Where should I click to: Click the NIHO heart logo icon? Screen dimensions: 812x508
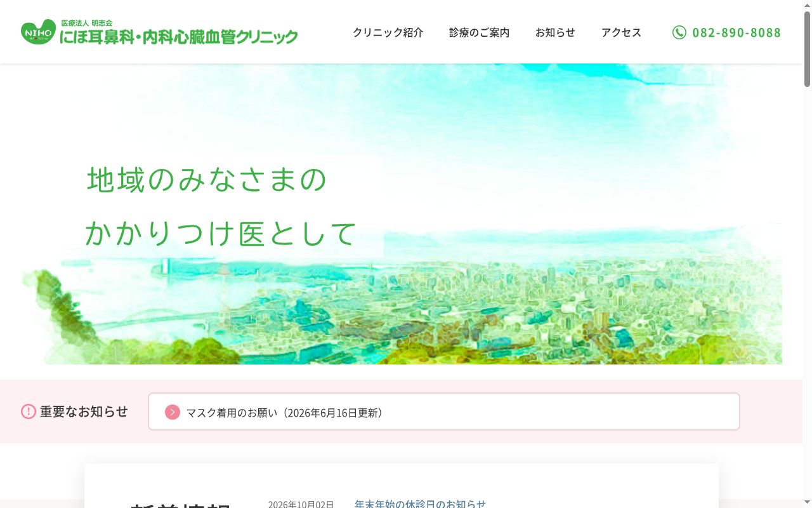click(x=38, y=32)
